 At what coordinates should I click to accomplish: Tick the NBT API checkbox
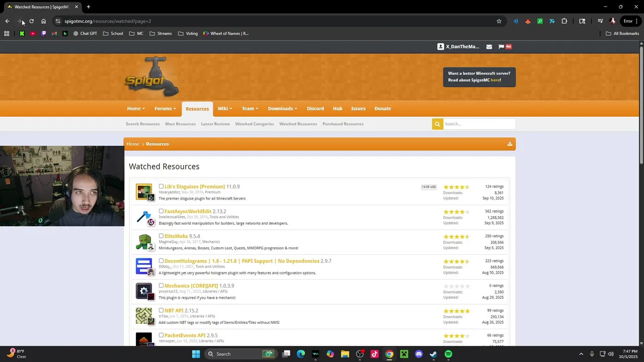[x=161, y=310]
